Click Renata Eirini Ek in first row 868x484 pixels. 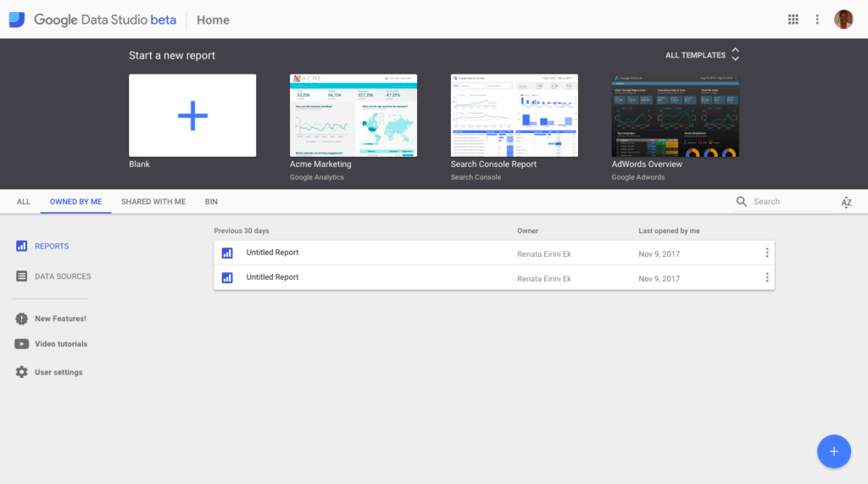(544, 254)
